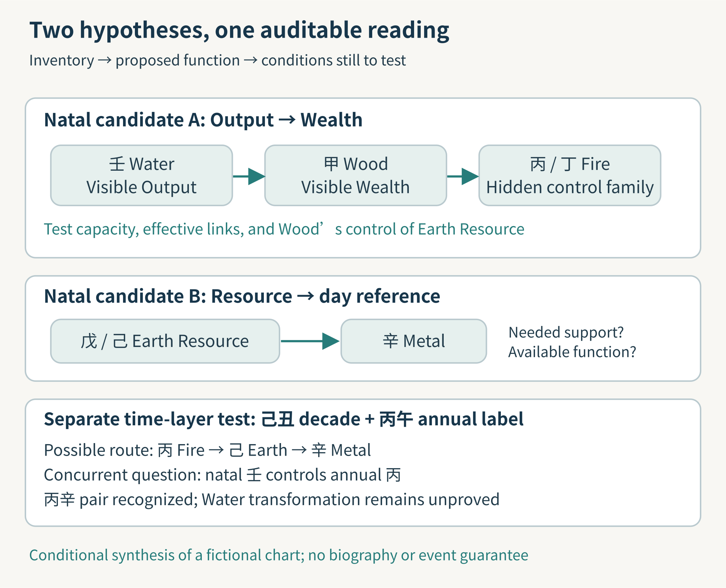Screen dimensions: 726x588
Task: Click the footer 'Conditional synthesis of a fictional chart'
Action: pos(279,555)
